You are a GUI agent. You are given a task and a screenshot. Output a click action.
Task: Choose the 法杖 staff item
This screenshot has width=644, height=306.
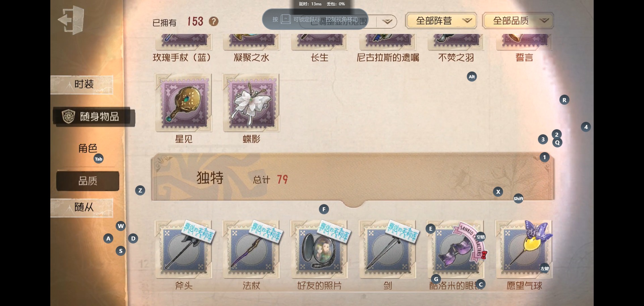pyautogui.click(x=251, y=249)
